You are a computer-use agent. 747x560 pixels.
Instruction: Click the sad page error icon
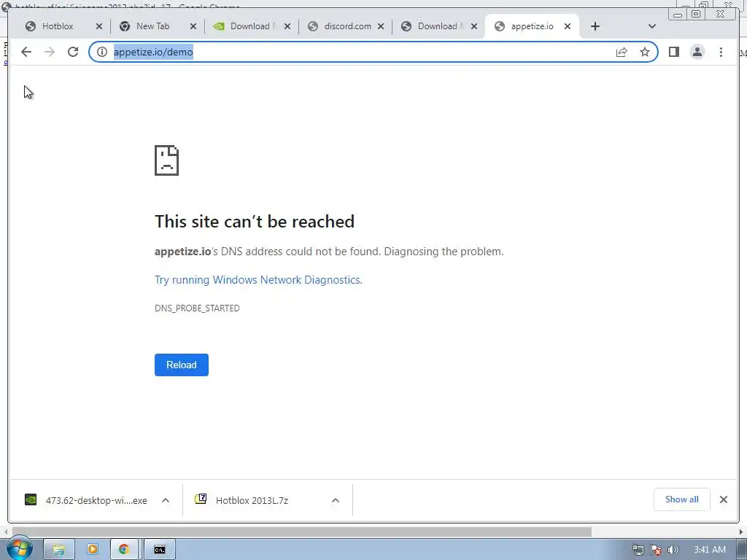167,160
